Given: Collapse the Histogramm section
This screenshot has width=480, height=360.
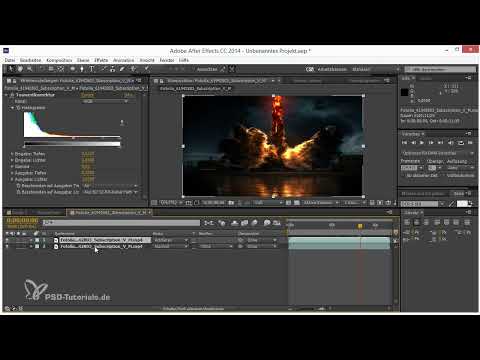Looking at the screenshot, I should pyautogui.click(x=13, y=108).
